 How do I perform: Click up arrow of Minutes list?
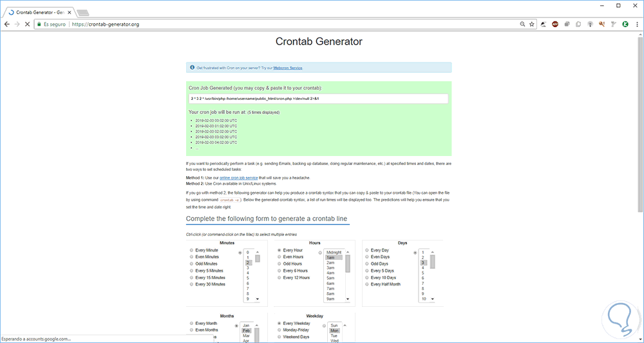258,252
